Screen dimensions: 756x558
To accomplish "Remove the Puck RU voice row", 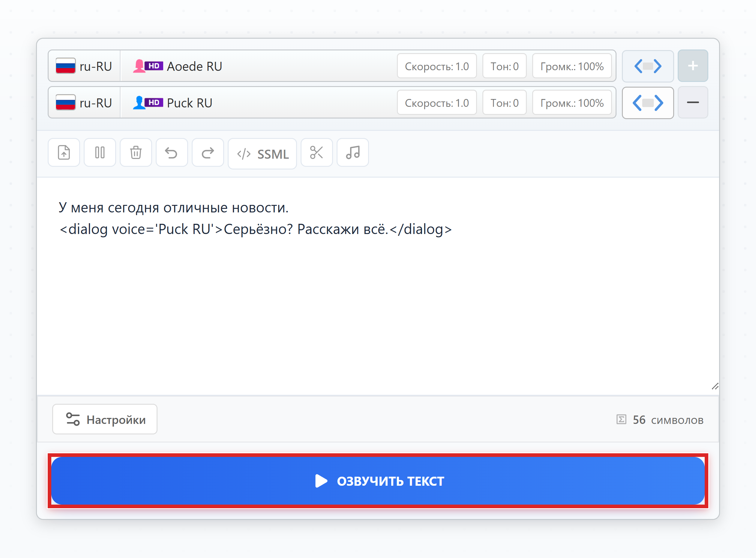I will (x=693, y=102).
